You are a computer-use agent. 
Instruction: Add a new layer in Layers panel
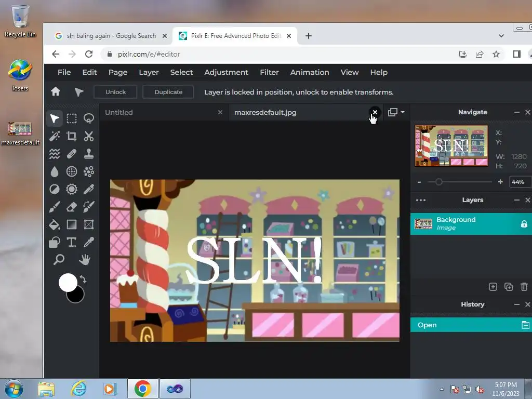tap(493, 287)
